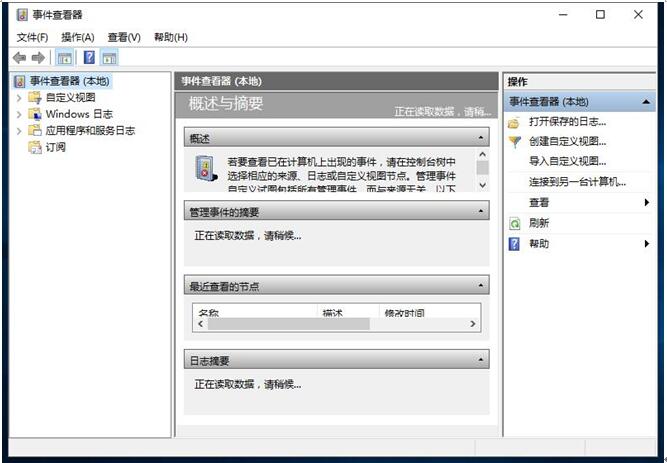The width and height of the screenshot is (667, 463).
Task: Collapse the 概述 section header
Action: click(481, 137)
